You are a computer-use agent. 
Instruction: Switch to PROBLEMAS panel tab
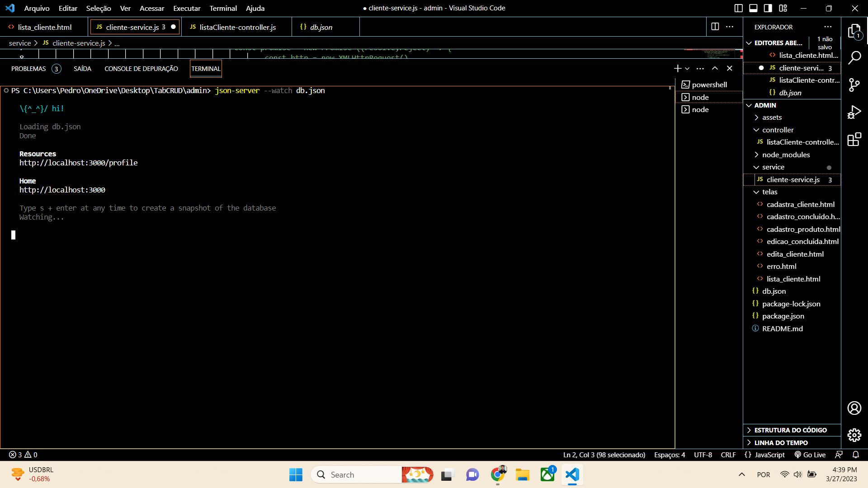36,69
